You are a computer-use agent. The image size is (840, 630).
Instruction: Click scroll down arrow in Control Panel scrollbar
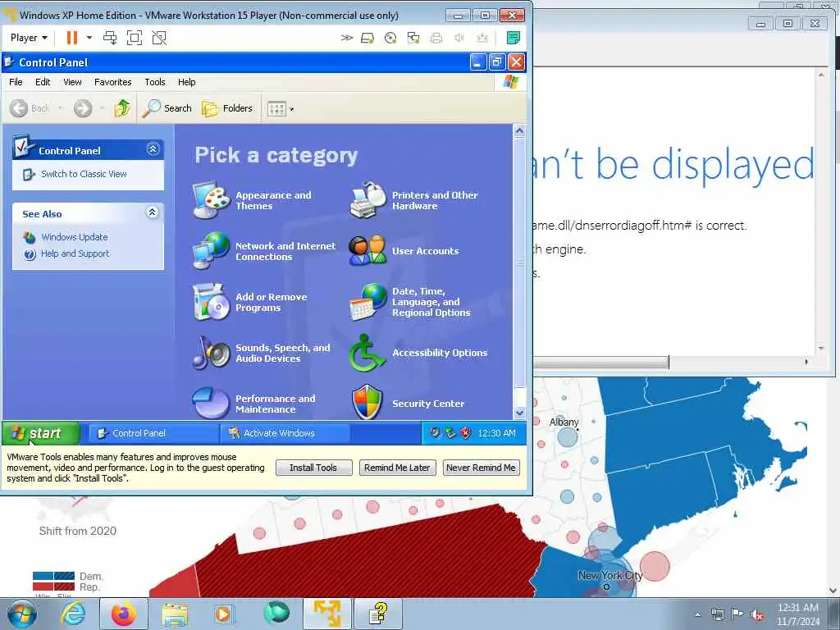click(x=519, y=413)
